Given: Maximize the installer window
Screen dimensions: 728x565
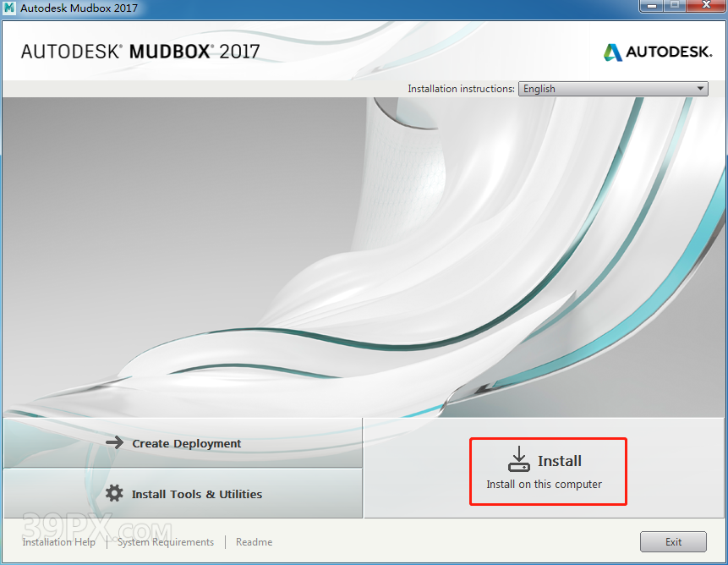Looking at the screenshot, I should click(x=676, y=6).
